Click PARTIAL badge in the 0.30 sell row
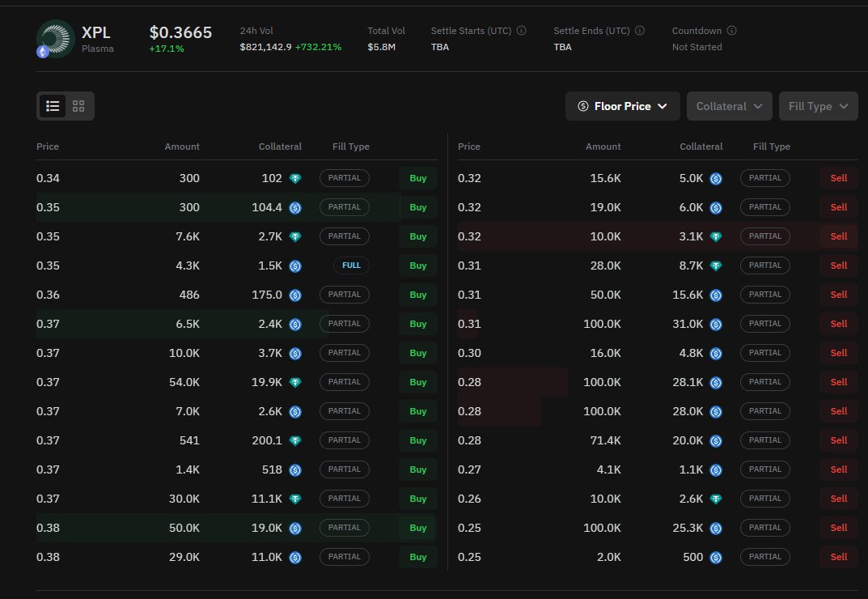This screenshot has width=868, height=599. pyautogui.click(x=765, y=353)
